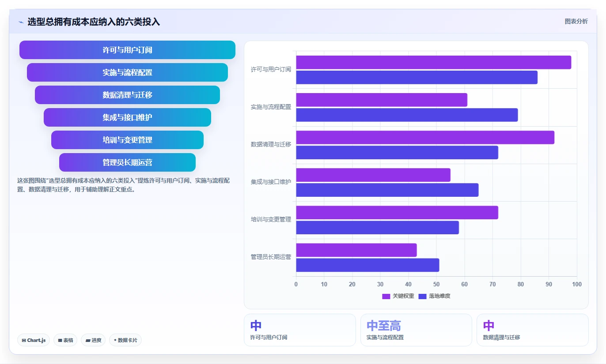The height and width of the screenshot is (364, 606).
Task: Click the title 选型总拥有成本应纳入的六类投入
Action: coord(94,22)
